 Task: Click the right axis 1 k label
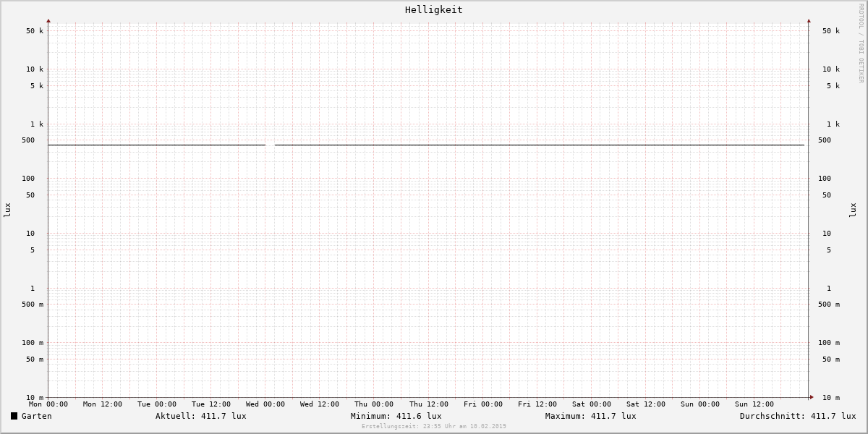tap(833, 124)
